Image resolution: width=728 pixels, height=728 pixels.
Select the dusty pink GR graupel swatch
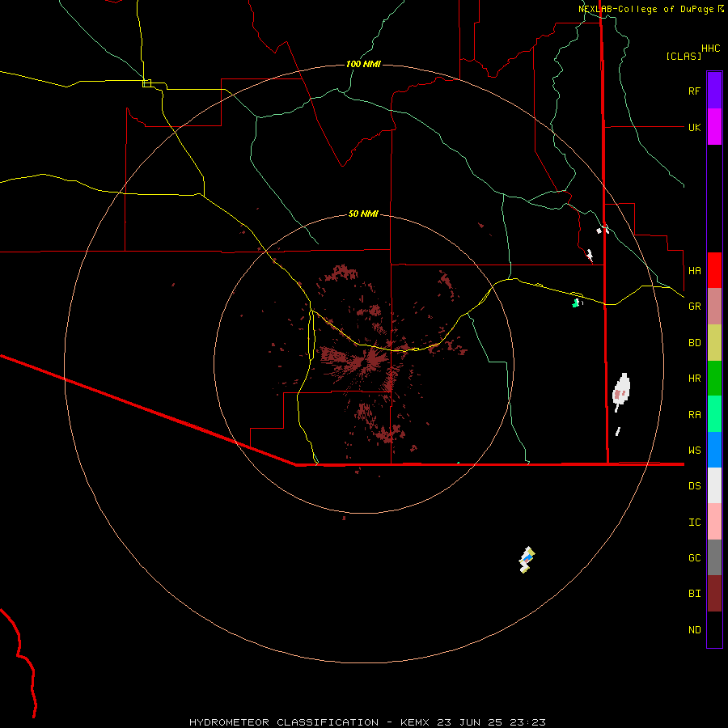tap(714, 307)
